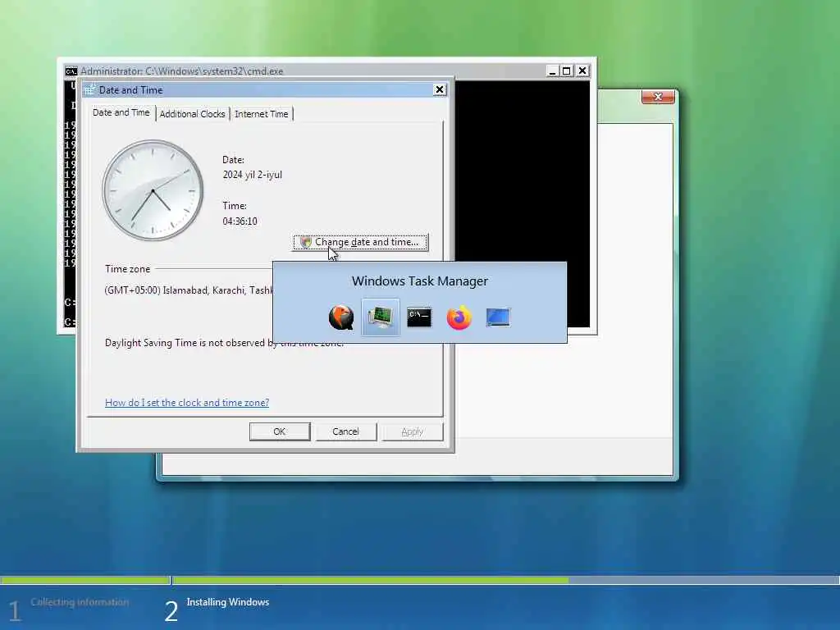Close the red-buttoned setup window behind

(x=658, y=97)
